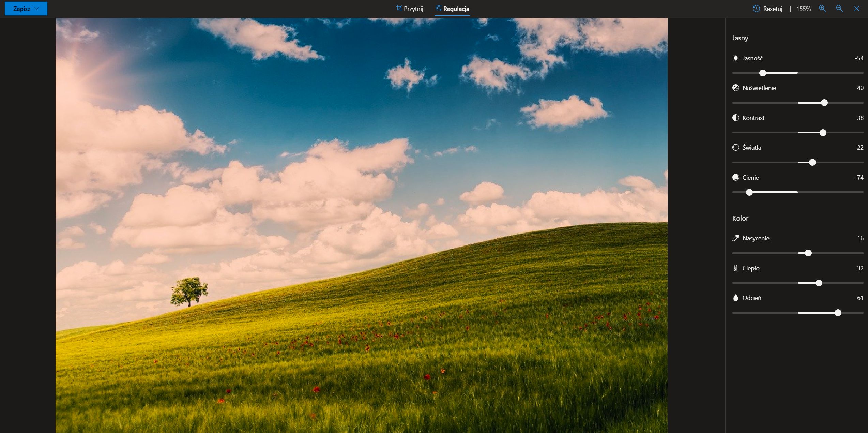Click the lone tree in the photo
Image resolution: width=868 pixels, height=433 pixels.
click(189, 291)
